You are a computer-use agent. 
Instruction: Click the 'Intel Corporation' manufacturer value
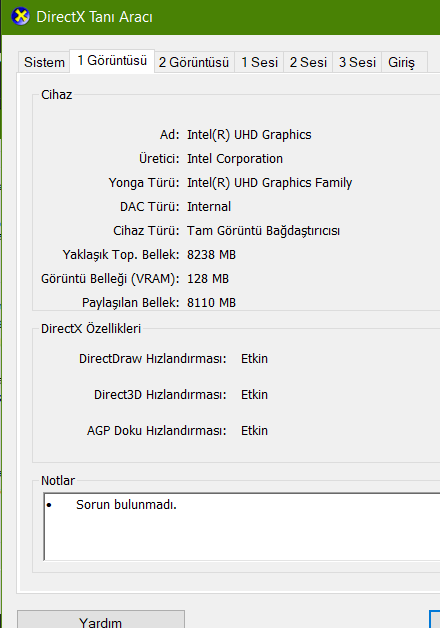[235, 159]
